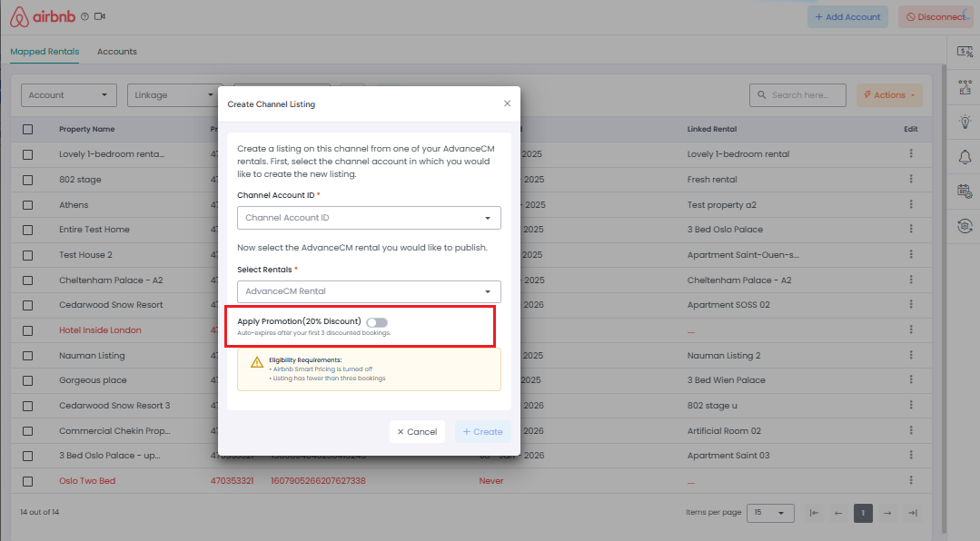Click Cancel in the dialog
This screenshot has height=541, width=980.
coord(417,432)
